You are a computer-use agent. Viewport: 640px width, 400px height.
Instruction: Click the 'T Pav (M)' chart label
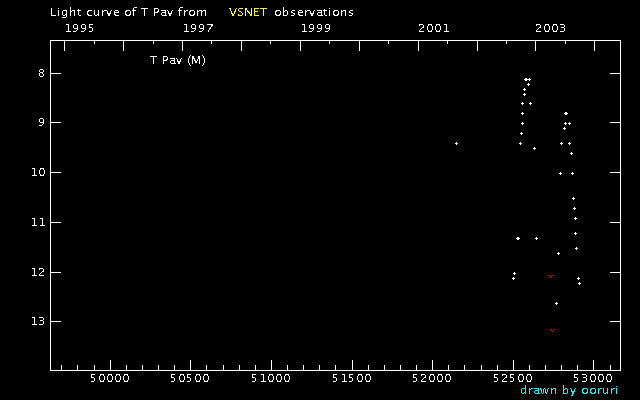pos(178,60)
